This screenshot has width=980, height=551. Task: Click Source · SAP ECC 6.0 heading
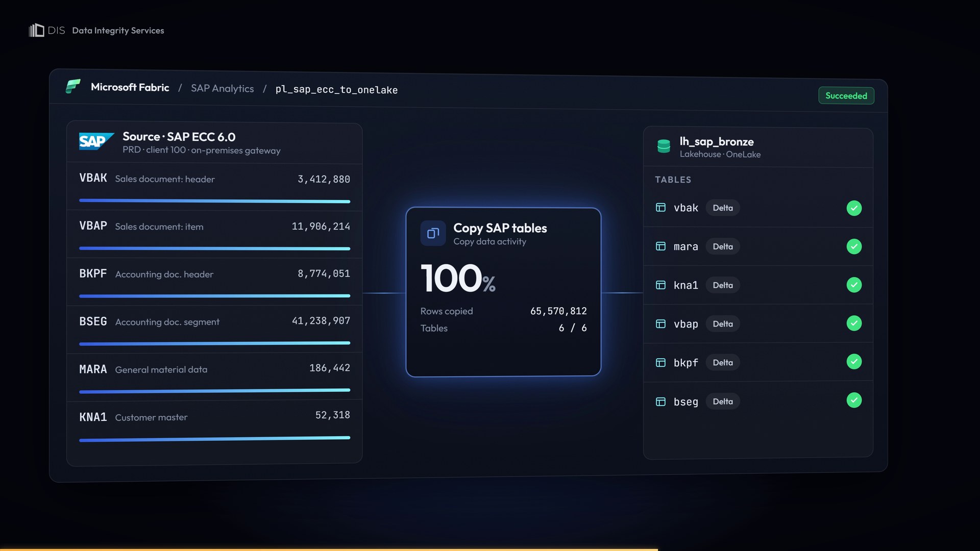179,137
